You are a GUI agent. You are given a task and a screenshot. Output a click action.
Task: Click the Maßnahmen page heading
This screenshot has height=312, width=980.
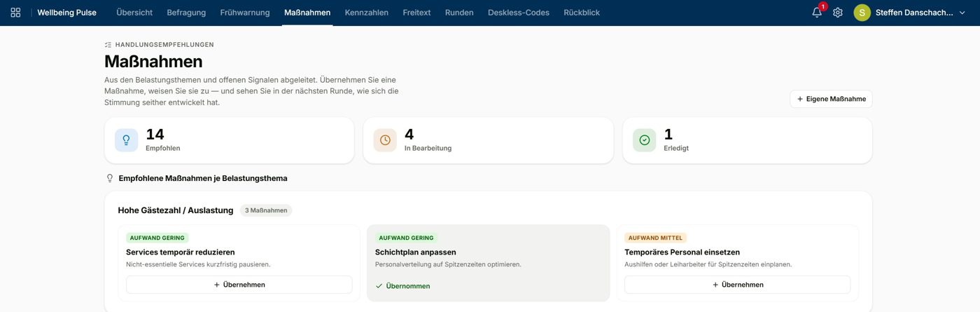click(x=153, y=62)
